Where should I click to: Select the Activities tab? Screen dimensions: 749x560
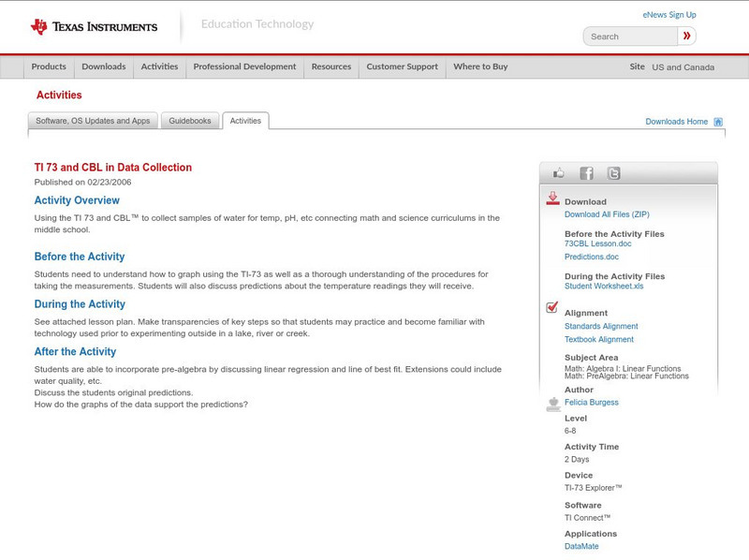click(x=245, y=121)
